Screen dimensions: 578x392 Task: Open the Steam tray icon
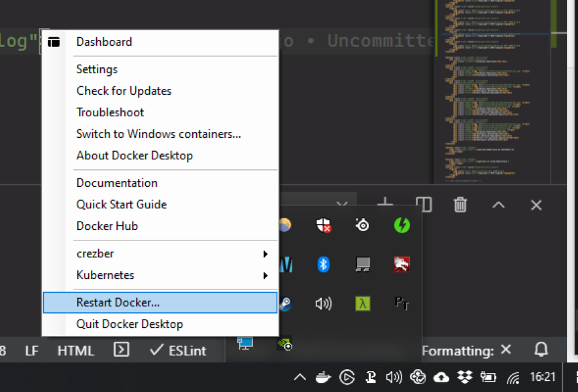[284, 304]
